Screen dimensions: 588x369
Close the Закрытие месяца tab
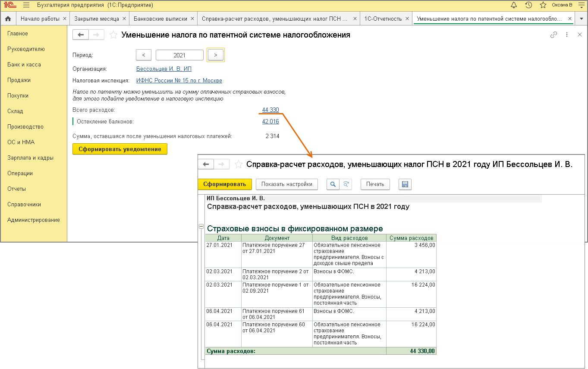pos(124,19)
